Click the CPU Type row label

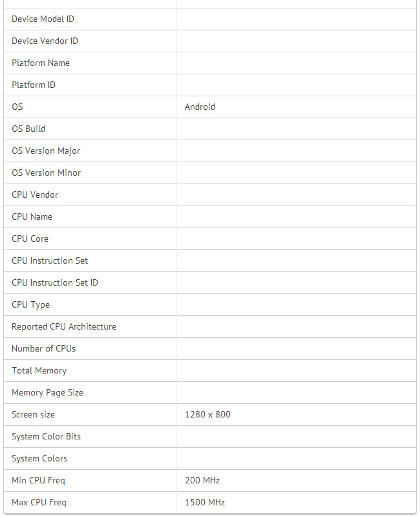[x=30, y=305]
